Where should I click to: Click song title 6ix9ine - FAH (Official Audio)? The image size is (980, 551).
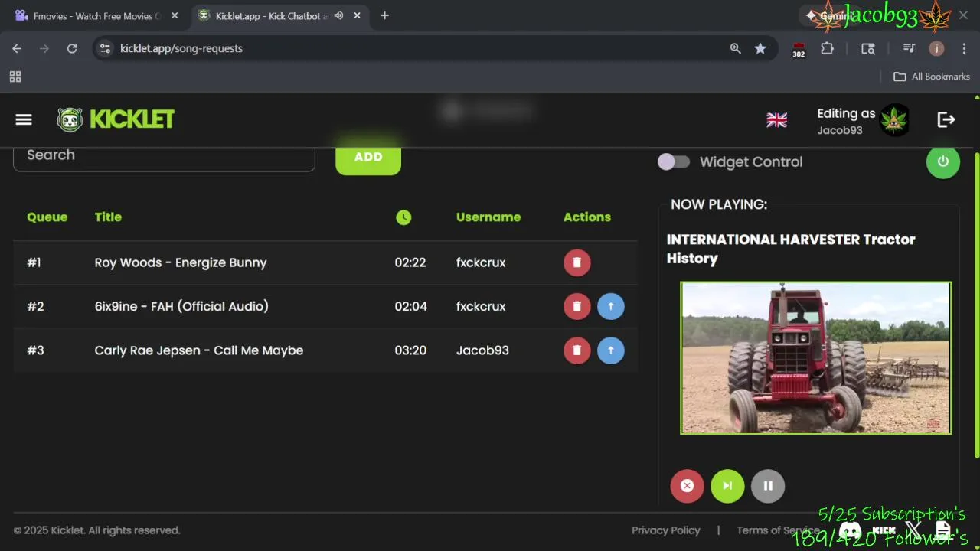(181, 306)
